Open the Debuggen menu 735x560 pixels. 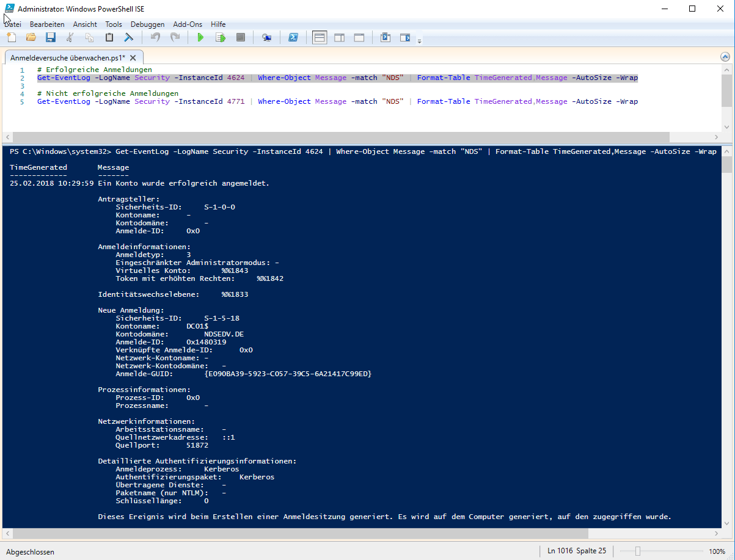147,24
